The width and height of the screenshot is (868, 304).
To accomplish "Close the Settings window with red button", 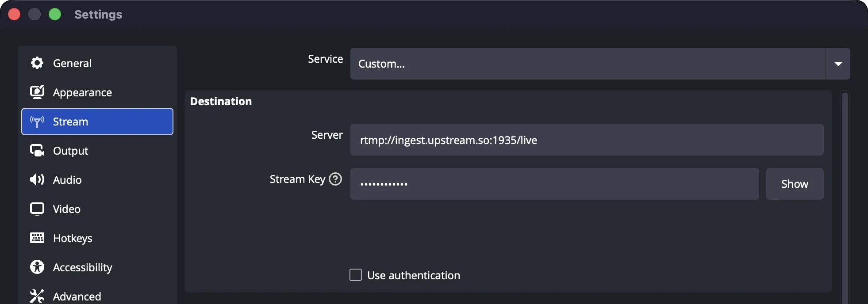I will pyautogui.click(x=14, y=14).
